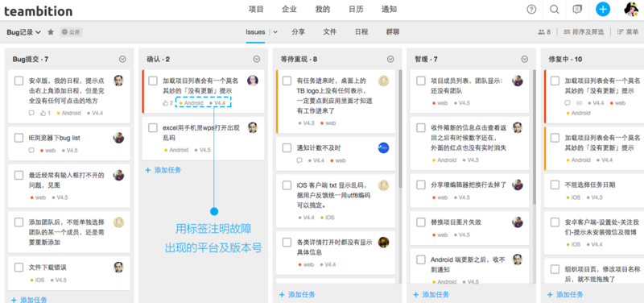Open the 收件箱新的信息点击查看 task card
644x303 pixels.
471,143
